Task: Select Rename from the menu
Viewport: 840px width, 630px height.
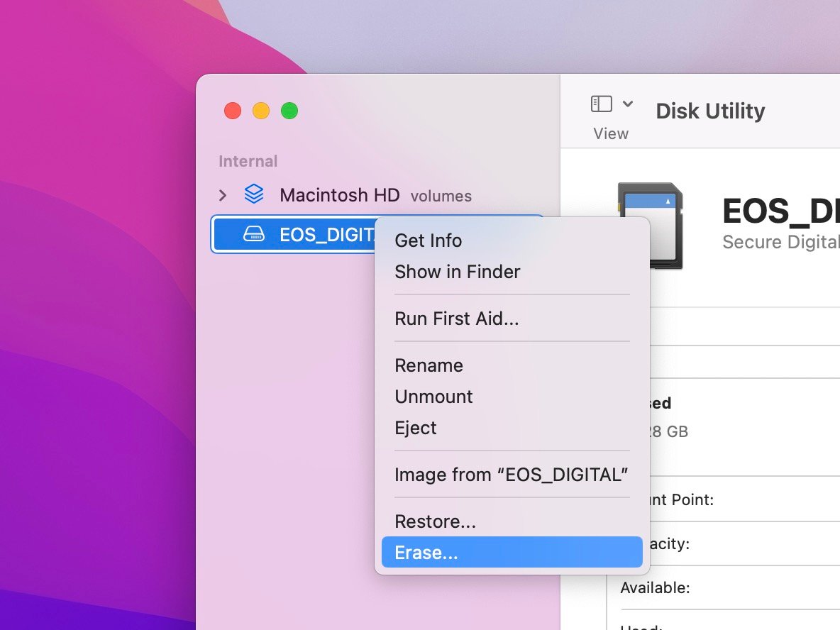Action: (x=429, y=365)
